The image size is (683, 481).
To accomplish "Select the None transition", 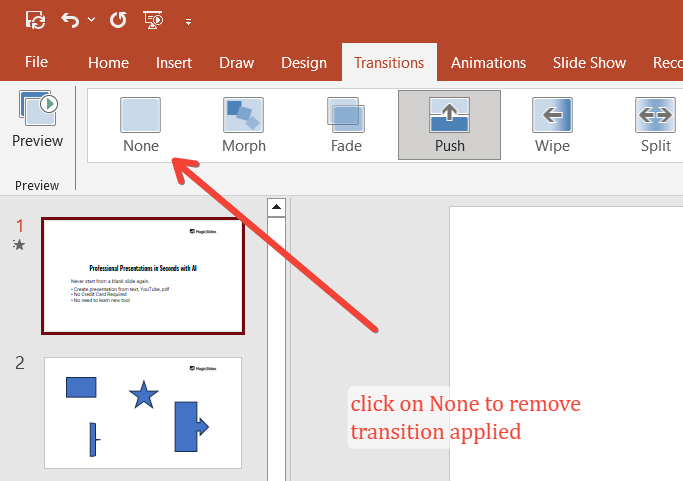I will (141, 125).
